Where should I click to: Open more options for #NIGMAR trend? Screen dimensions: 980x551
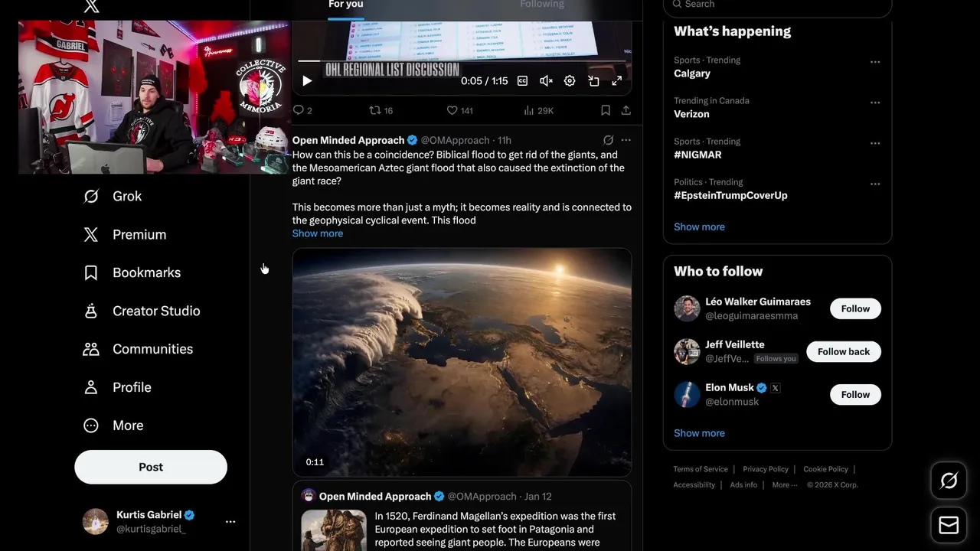coord(875,143)
